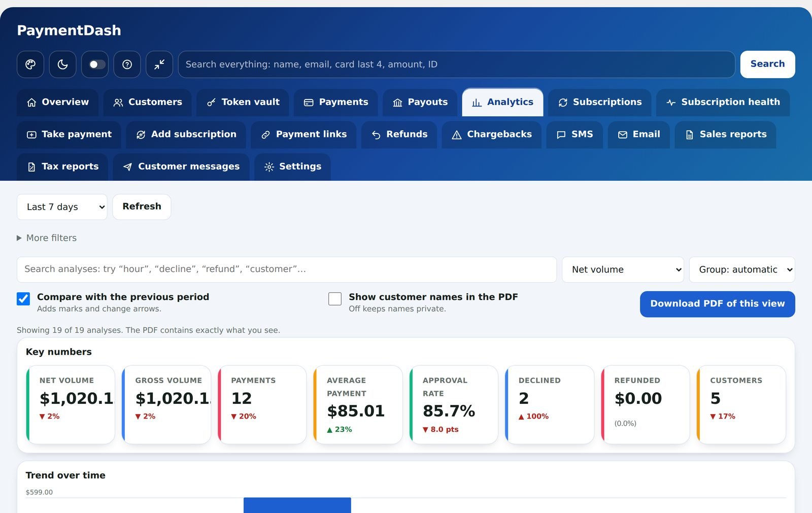Flip the toggle switch in the header toolbar

[x=95, y=64]
